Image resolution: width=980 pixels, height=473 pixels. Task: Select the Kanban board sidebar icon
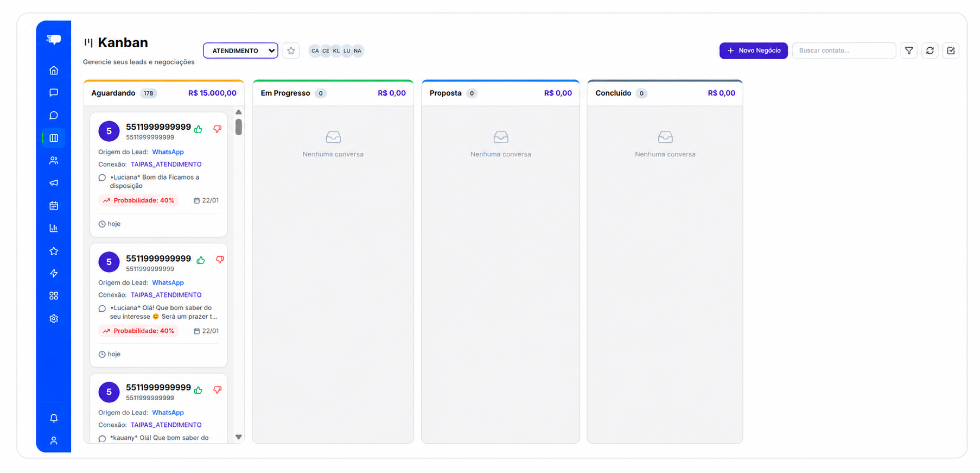54,138
